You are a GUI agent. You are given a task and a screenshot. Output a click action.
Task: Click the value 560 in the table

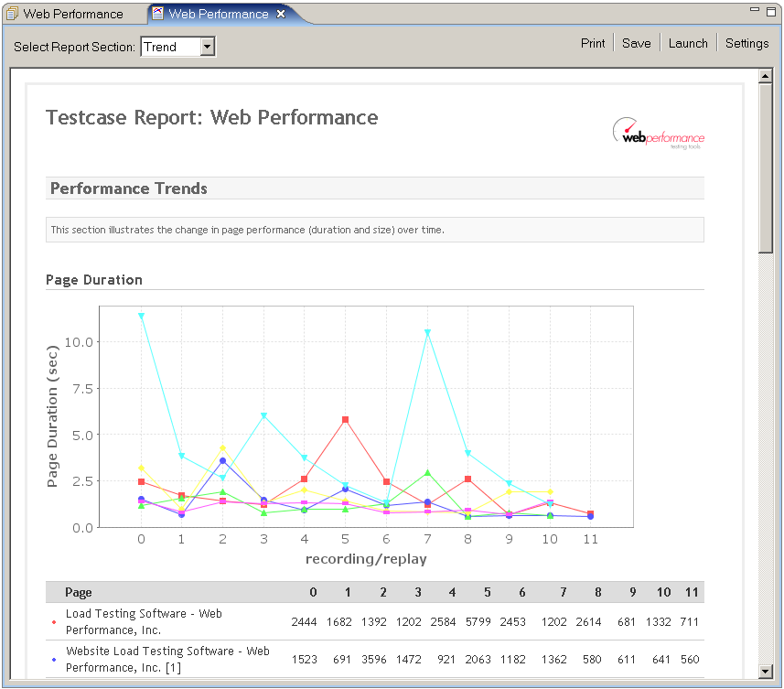pyautogui.click(x=690, y=660)
